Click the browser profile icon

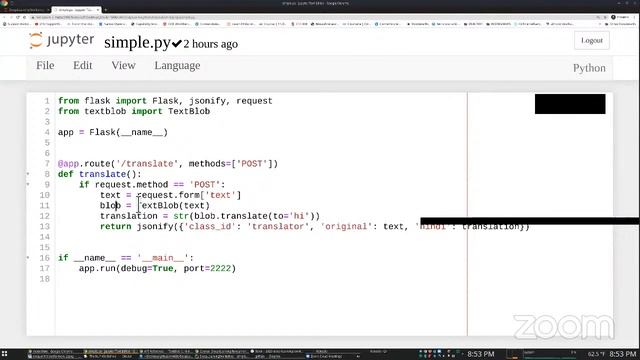(613, 17)
